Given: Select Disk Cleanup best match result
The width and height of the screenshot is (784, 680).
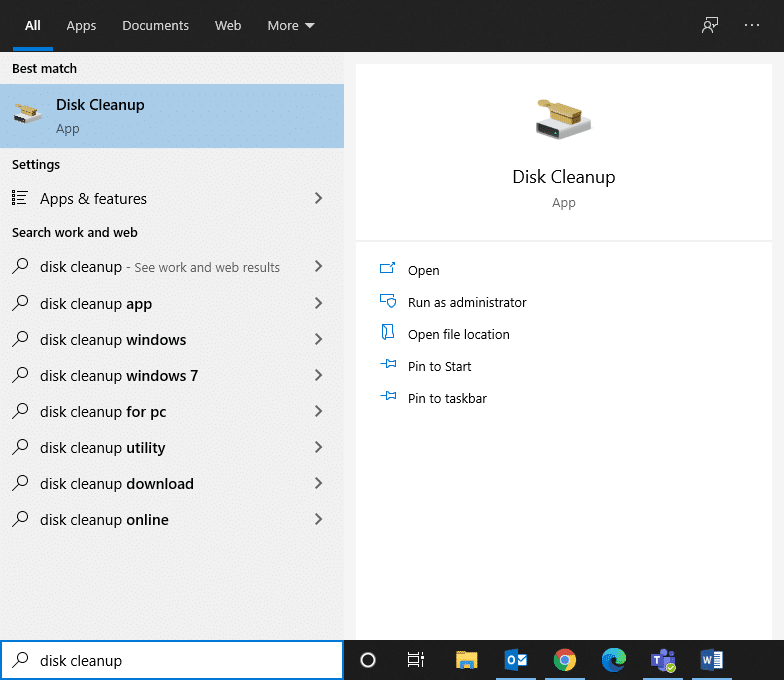Looking at the screenshot, I should click(172, 116).
